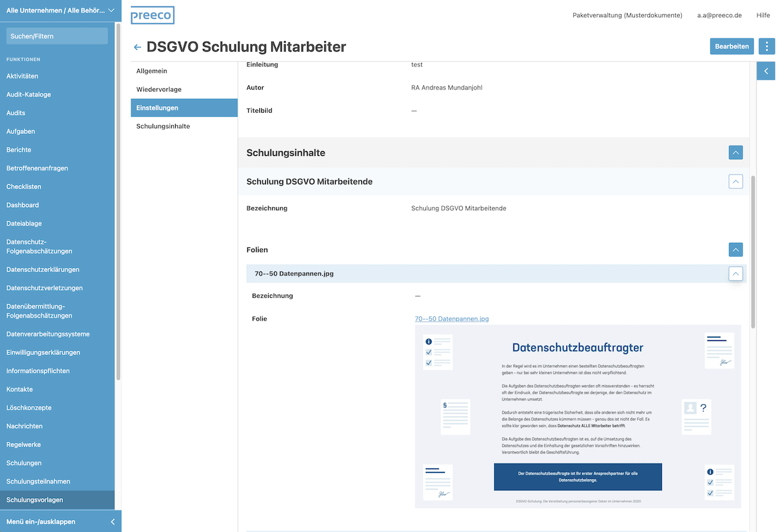Click the author value RA Andreas Mundanjohl

tap(446, 88)
